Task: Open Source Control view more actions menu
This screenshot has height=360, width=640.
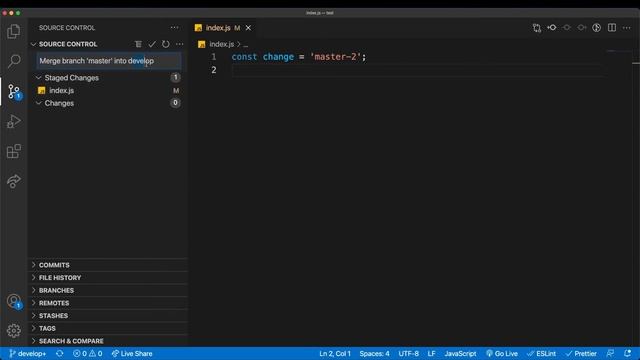Action: point(174,28)
